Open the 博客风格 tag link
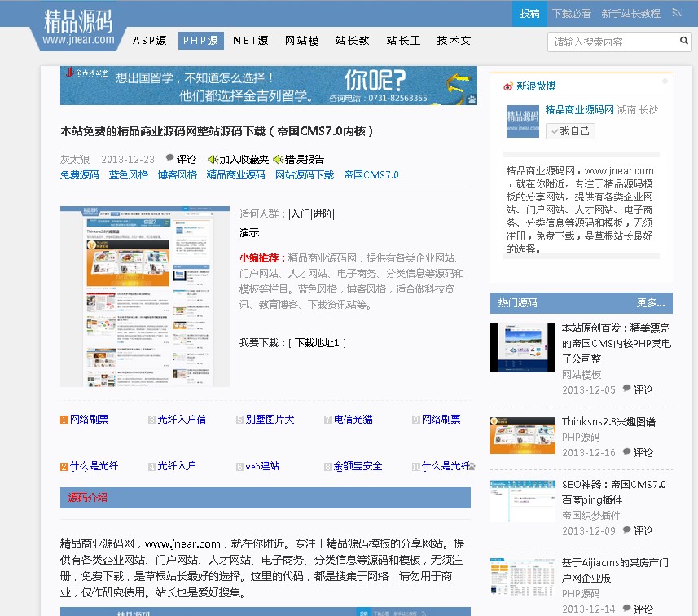This screenshot has width=698, height=616. tap(178, 175)
